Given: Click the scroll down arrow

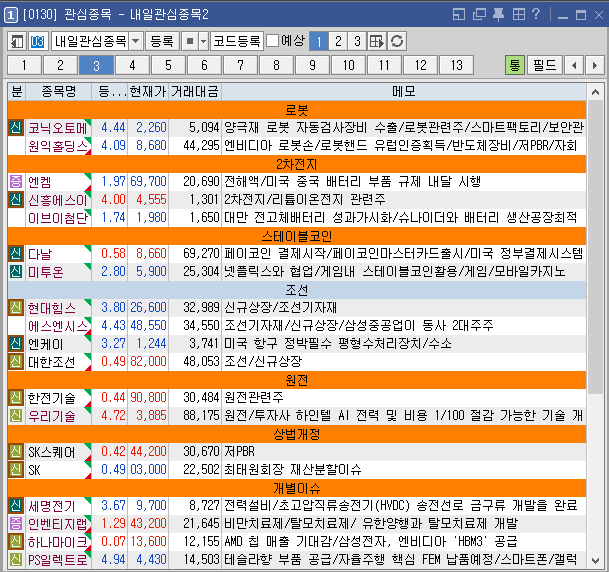Looking at the screenshot, I should (x=595, y=560).
